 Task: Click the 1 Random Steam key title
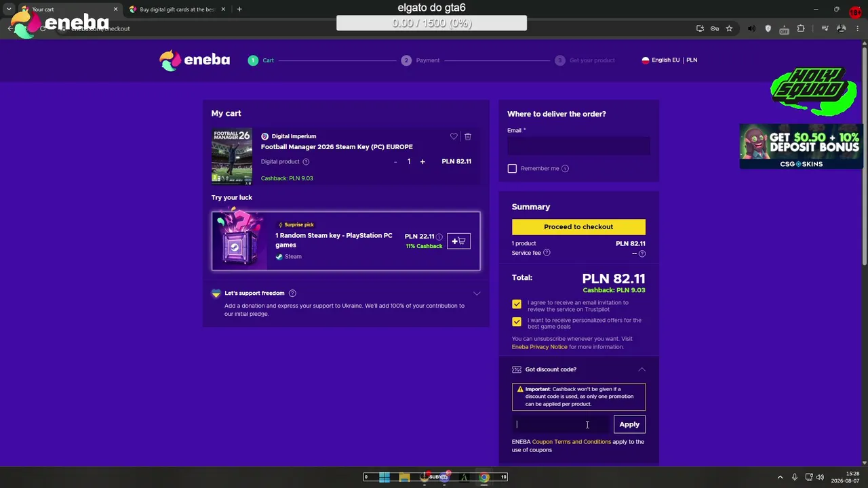click(334, 240)
